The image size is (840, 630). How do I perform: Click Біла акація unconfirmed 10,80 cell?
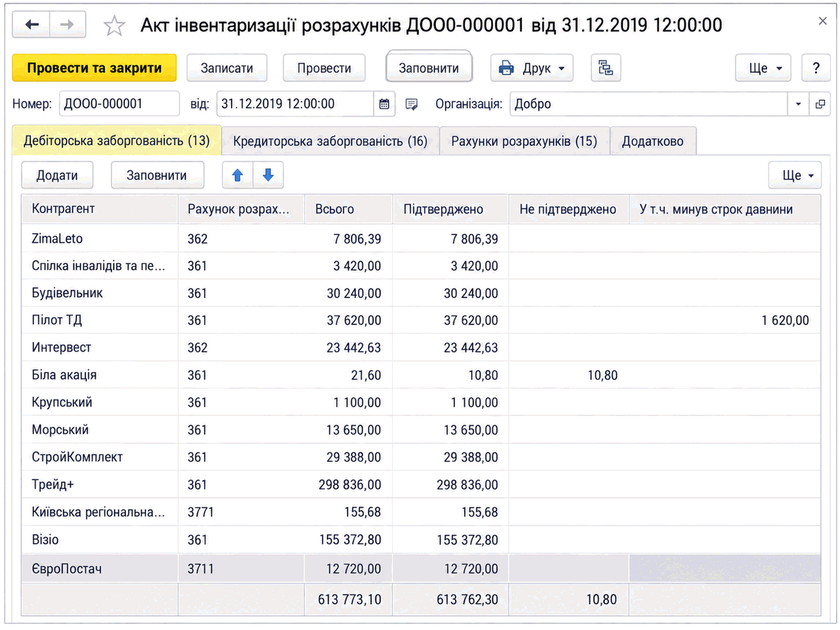point(569,375)
